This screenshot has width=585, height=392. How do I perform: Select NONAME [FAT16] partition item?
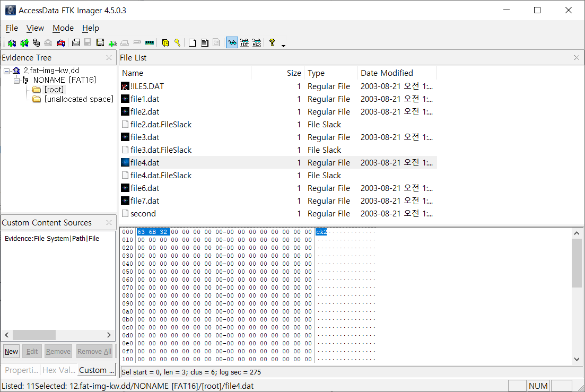pyautogui.click(x=64, y=80)
